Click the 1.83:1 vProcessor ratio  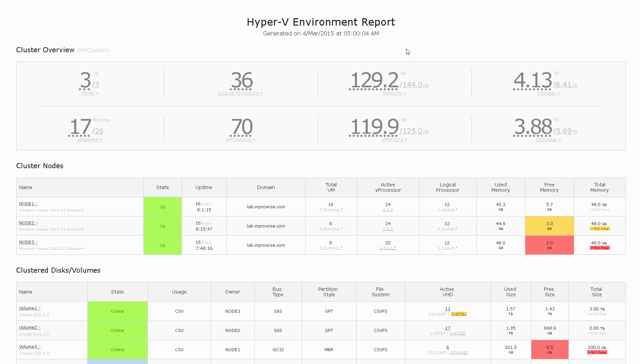[x=386, y=248]
